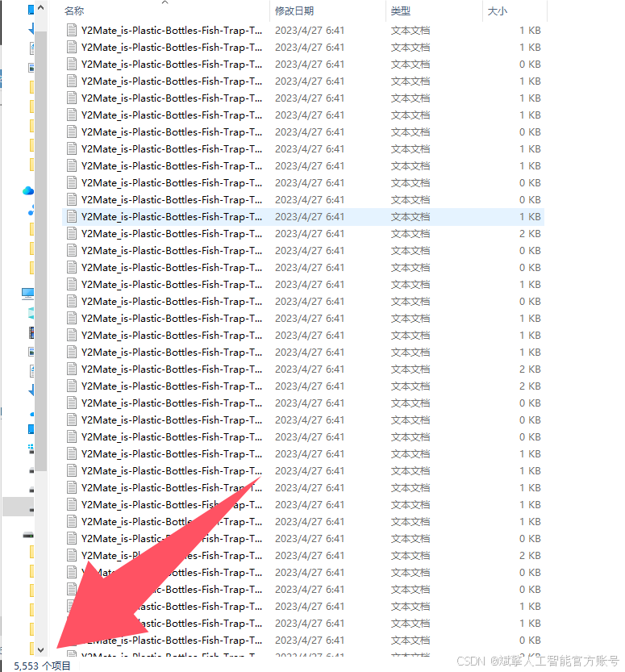Screen dimensions: 625x672
Task: Click the '5,553 个项目' status bar count
Action: pos(42,666)
